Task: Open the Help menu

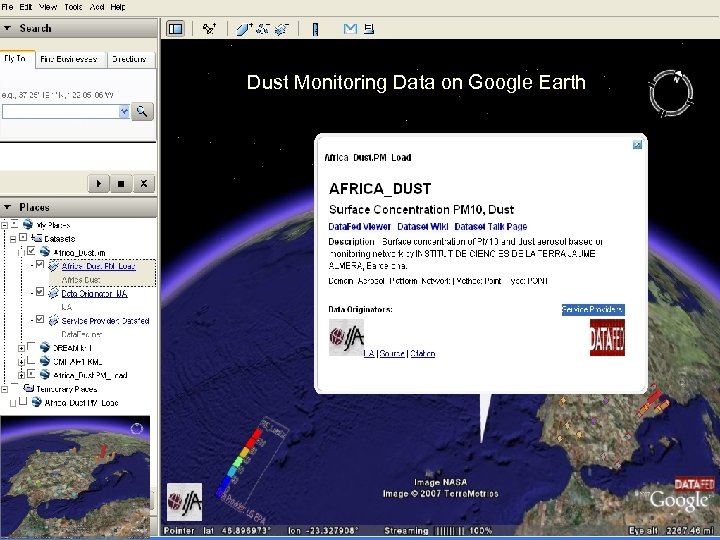Action: (x=118, y=7)
